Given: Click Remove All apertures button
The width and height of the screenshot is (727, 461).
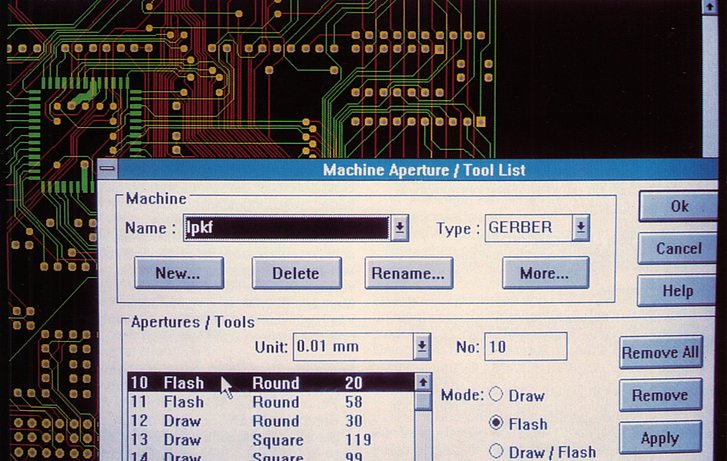Looking at the screenshot, I should click(661, 353).
